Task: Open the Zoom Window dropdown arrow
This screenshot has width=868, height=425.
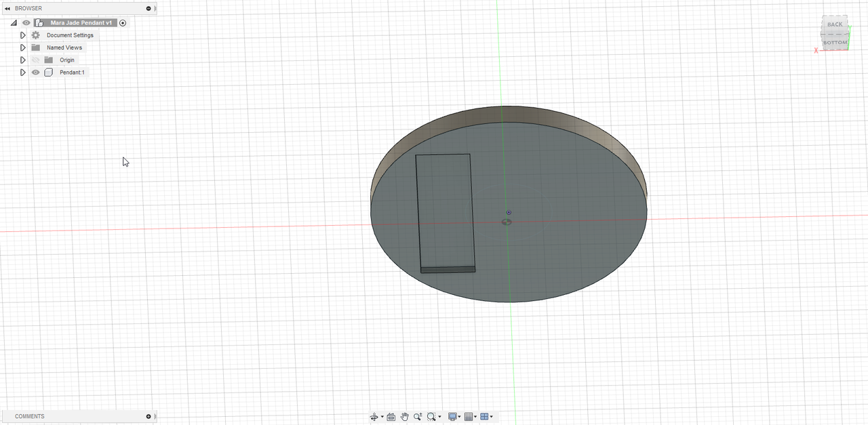Action: pos(439,417)
